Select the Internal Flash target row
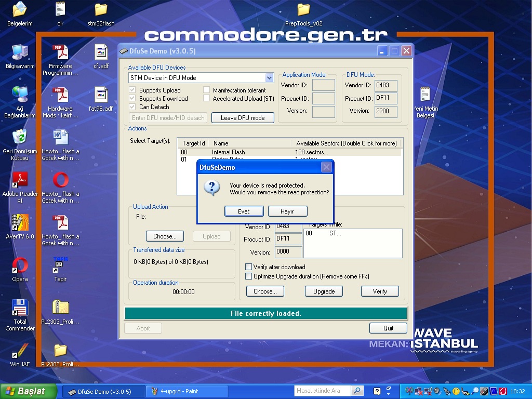The image size is (532, 399). [228, 152]
